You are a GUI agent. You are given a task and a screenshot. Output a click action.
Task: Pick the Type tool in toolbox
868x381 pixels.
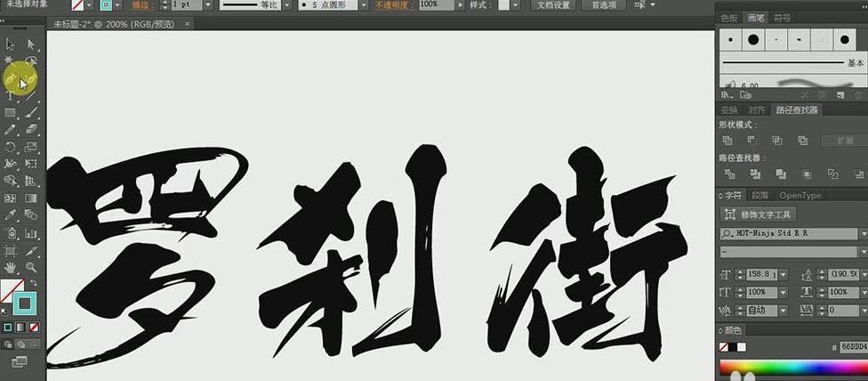[x=11, y=95]
